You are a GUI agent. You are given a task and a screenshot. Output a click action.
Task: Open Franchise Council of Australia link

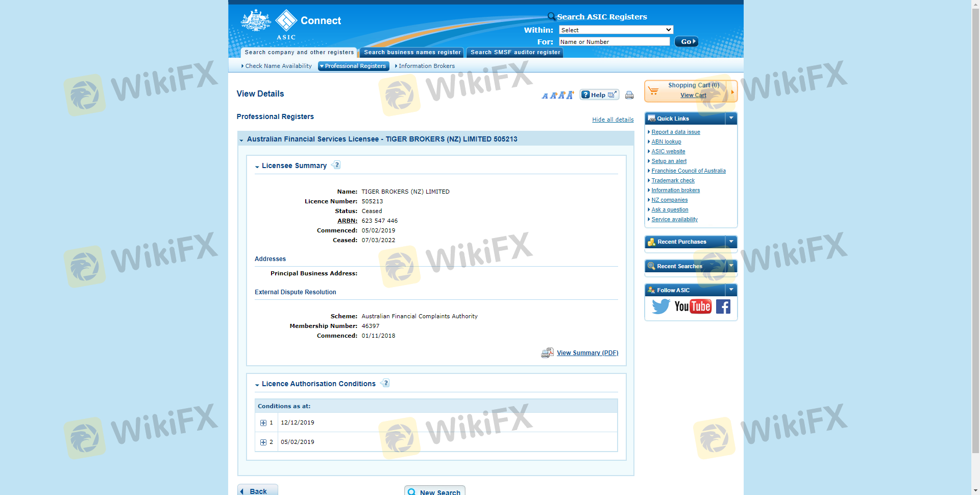click(x=689, y=171)
